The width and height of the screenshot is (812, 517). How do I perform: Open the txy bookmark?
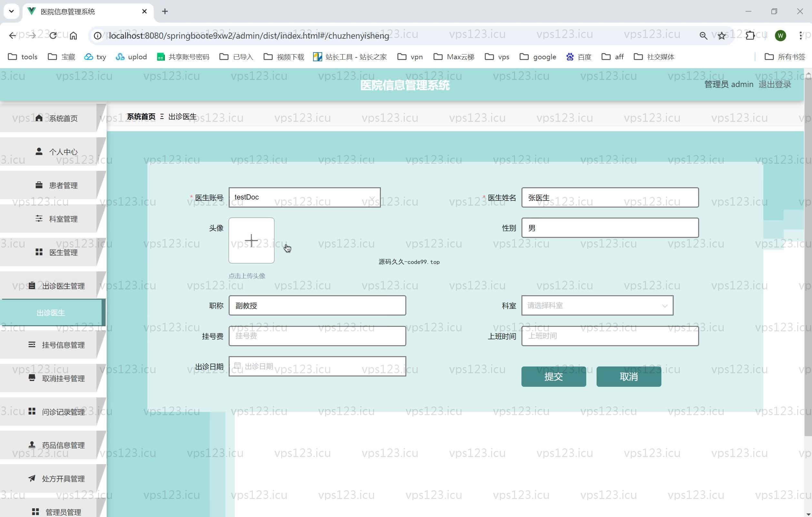95,57
